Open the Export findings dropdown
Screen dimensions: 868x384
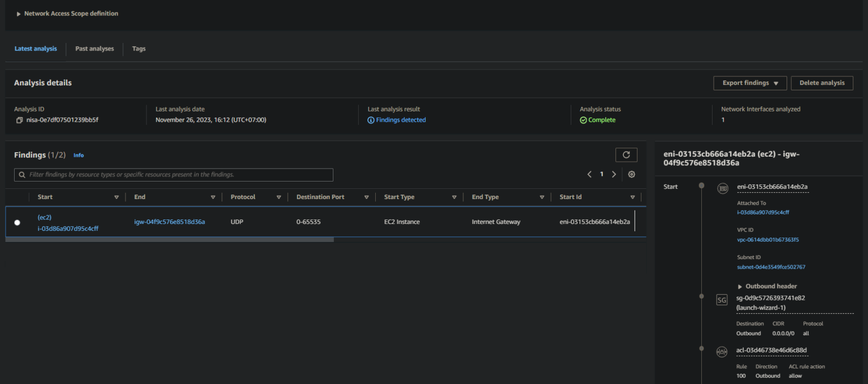coord(750,83)
